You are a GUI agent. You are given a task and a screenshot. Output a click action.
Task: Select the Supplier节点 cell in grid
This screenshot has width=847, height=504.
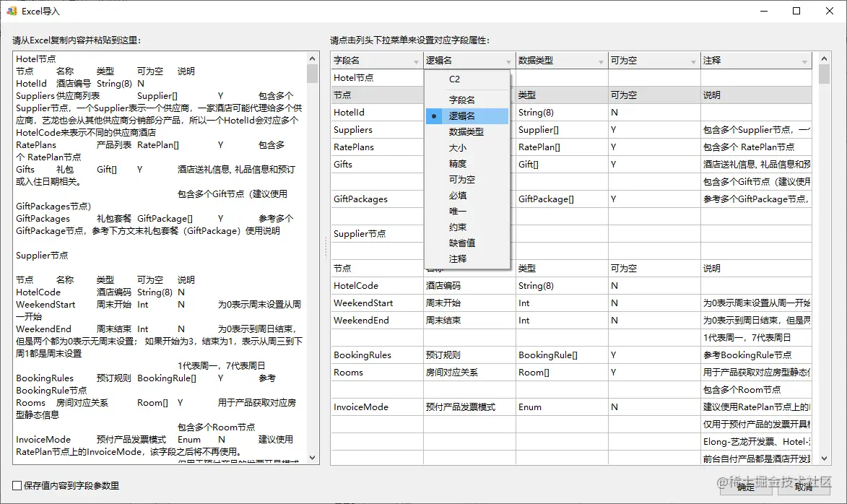(x=377, y=233)
